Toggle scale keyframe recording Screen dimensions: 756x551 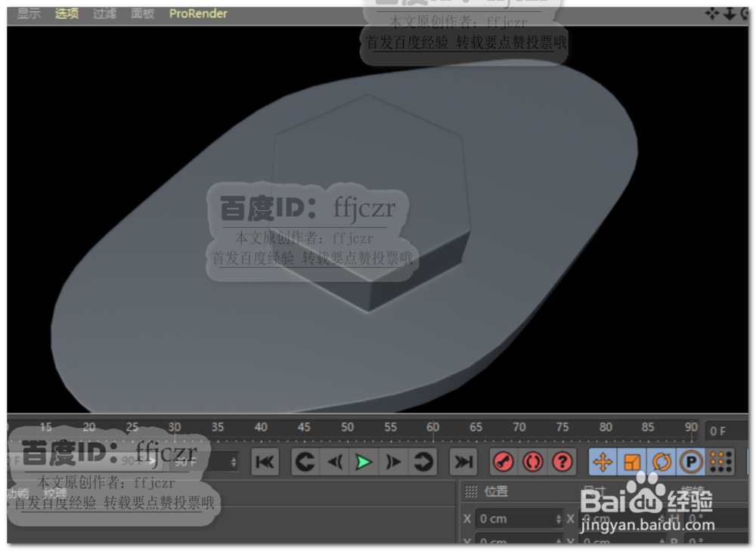coord(632,462)
